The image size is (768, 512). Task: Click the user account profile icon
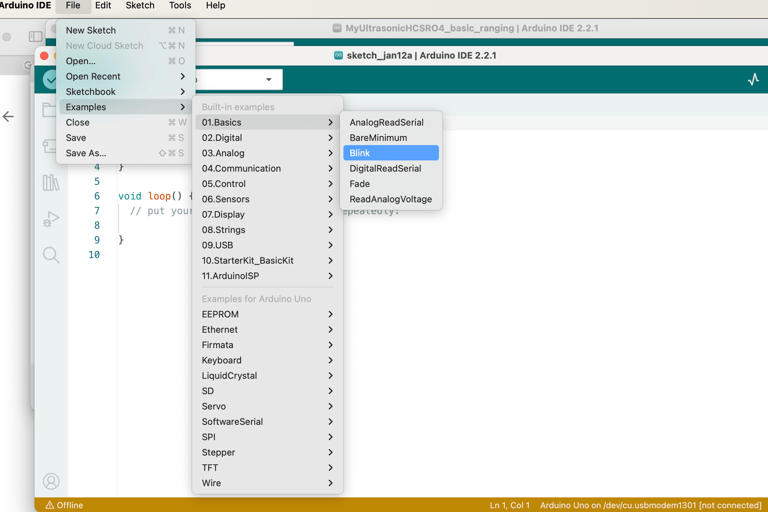point(51,481)
